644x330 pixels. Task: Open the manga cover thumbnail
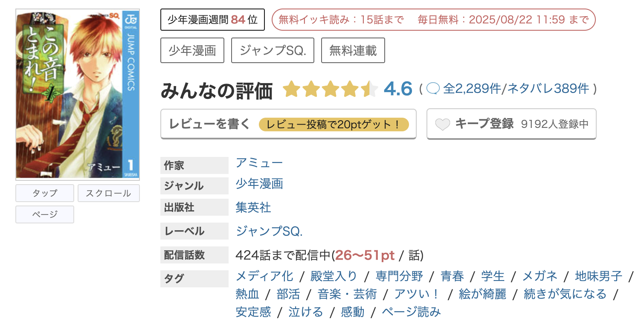pos(77,94)
